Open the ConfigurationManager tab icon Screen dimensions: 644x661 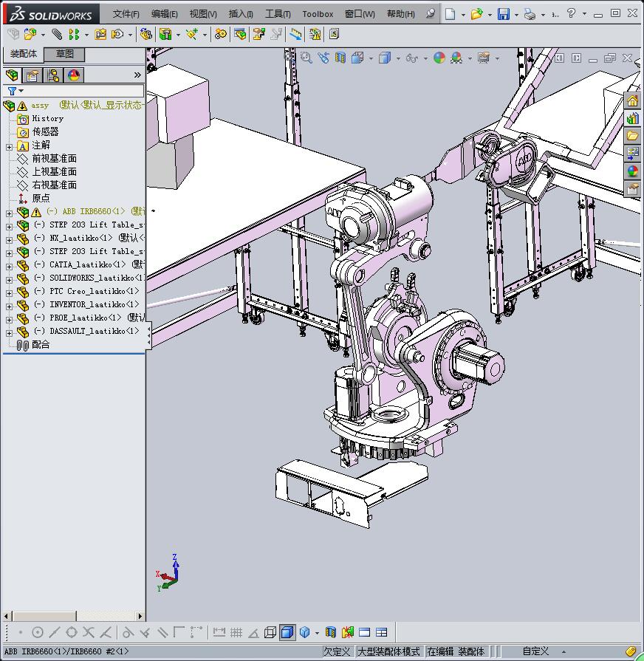tap(53, 75)
